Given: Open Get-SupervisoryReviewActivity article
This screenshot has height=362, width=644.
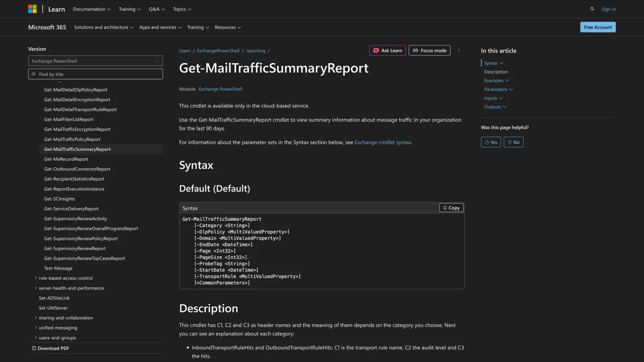Looking at the screenshot, I should point(76,219).
